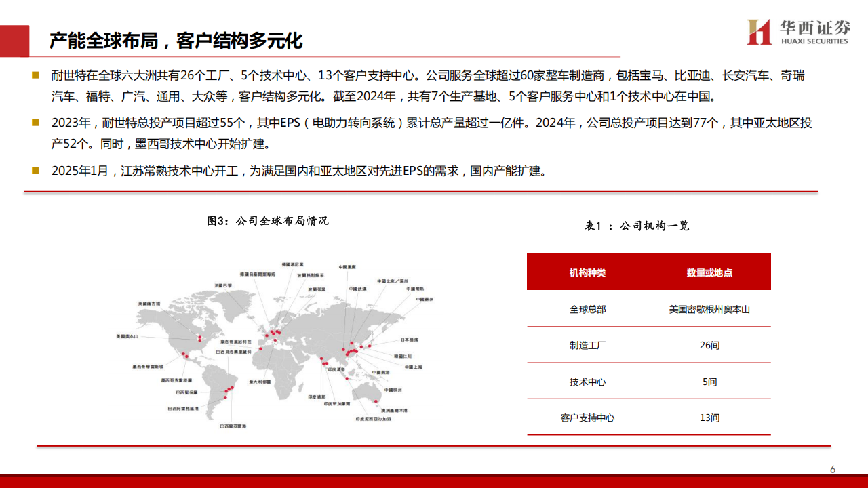Select the 制造工厂 table cell

[x=587, y=345]
